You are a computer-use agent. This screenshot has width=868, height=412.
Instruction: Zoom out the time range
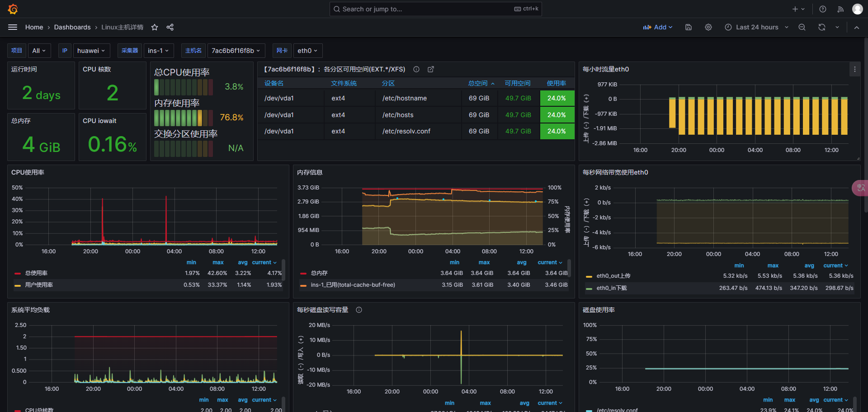(802, 27)
